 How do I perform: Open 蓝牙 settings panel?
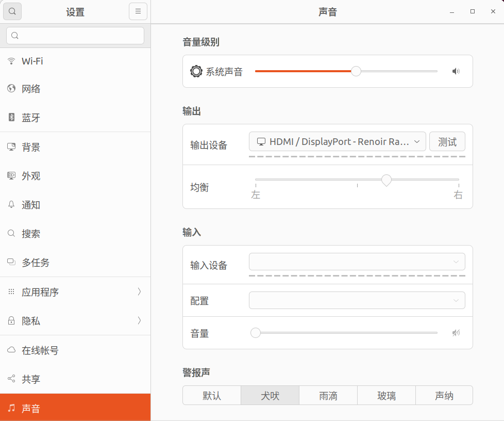(x=75, y=118)
